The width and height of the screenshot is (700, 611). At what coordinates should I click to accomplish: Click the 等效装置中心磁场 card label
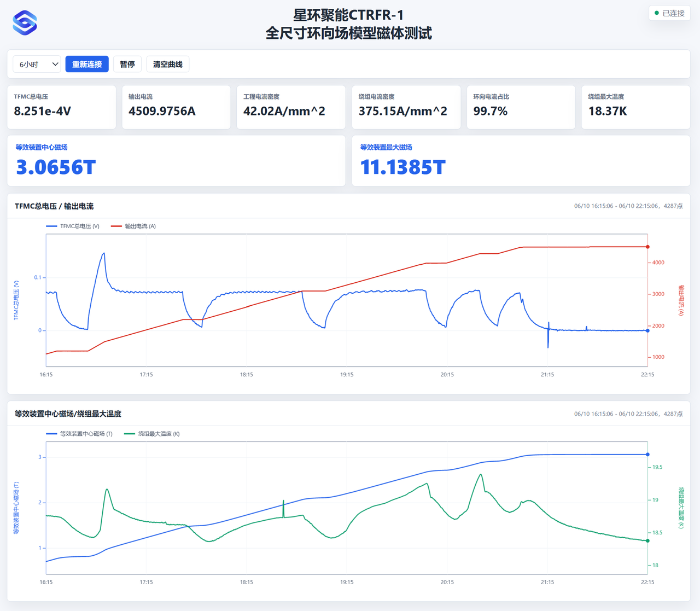pos(42,147)
